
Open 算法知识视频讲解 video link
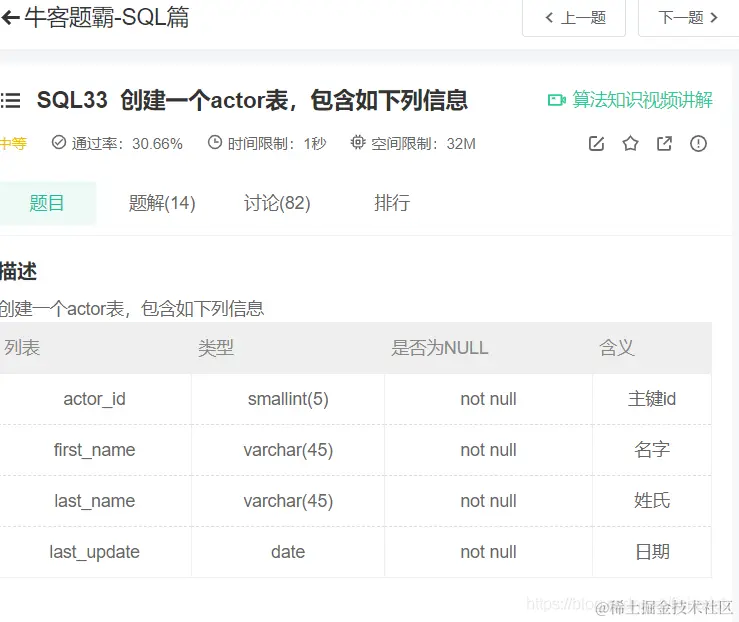tap(630, 100)
